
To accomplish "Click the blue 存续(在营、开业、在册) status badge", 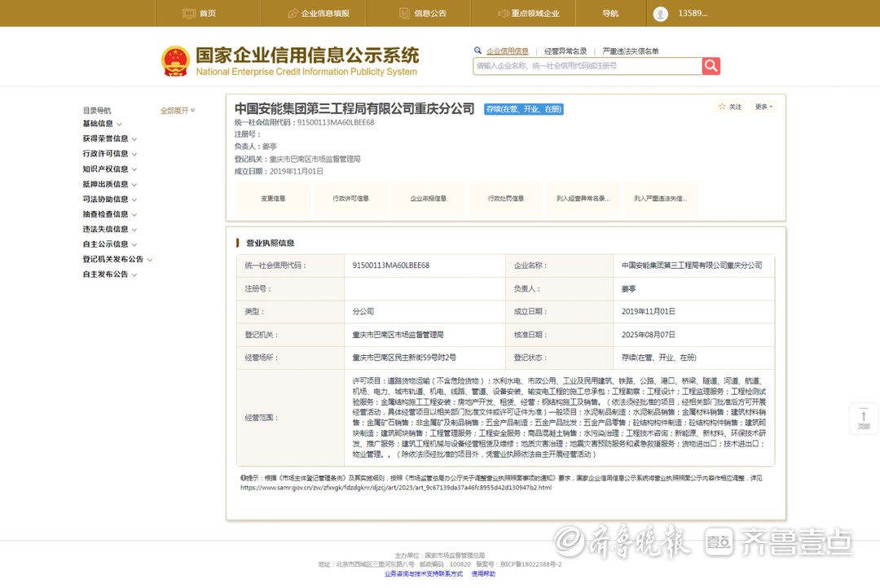I will tap(524, 109).
